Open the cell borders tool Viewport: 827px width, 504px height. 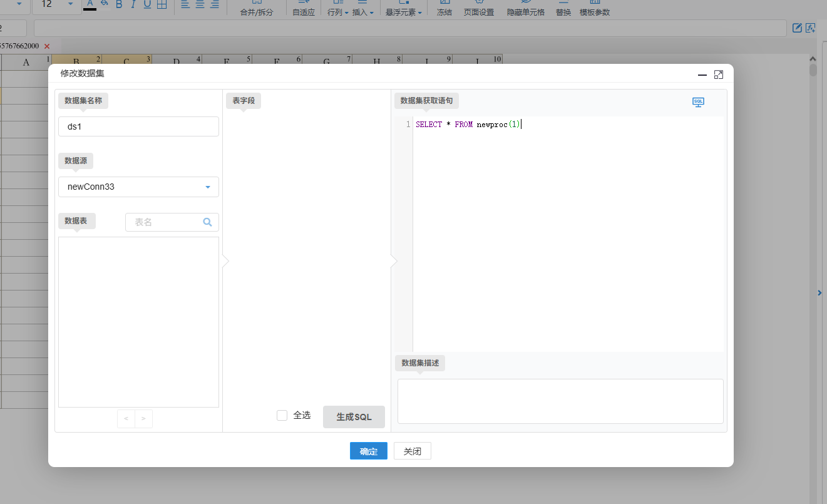coord(162,4)
